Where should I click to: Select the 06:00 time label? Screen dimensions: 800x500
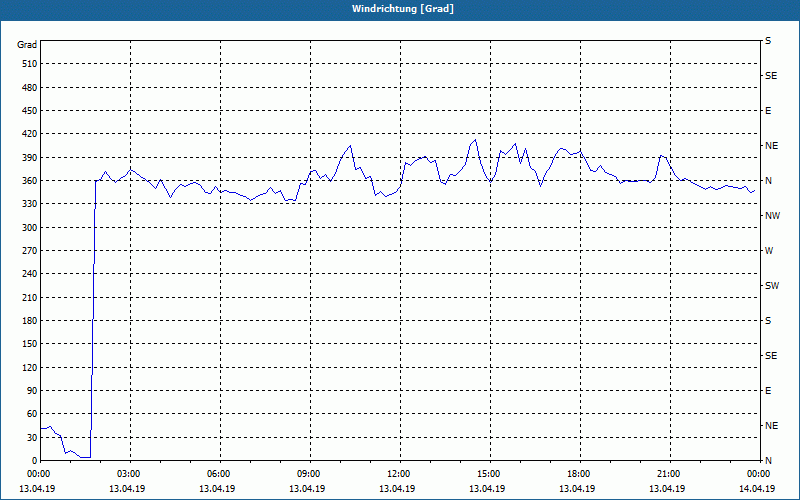218,474
